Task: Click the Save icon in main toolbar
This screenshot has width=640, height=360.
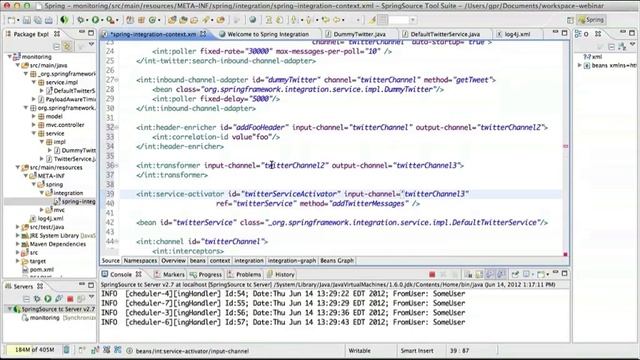Action: coord(27,20)
